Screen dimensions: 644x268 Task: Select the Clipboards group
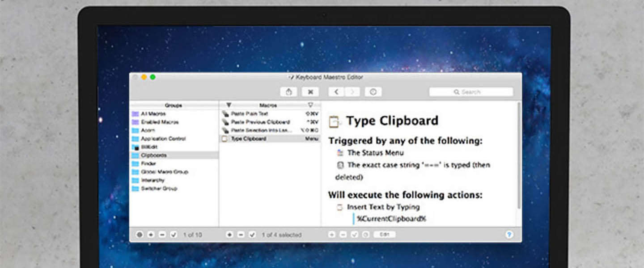pos(174,155)
